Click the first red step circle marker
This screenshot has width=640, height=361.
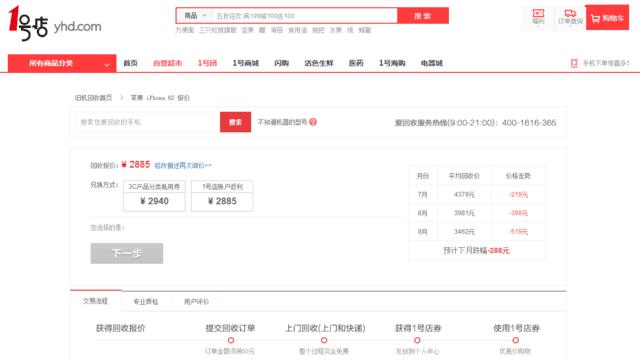coord(231,340)
